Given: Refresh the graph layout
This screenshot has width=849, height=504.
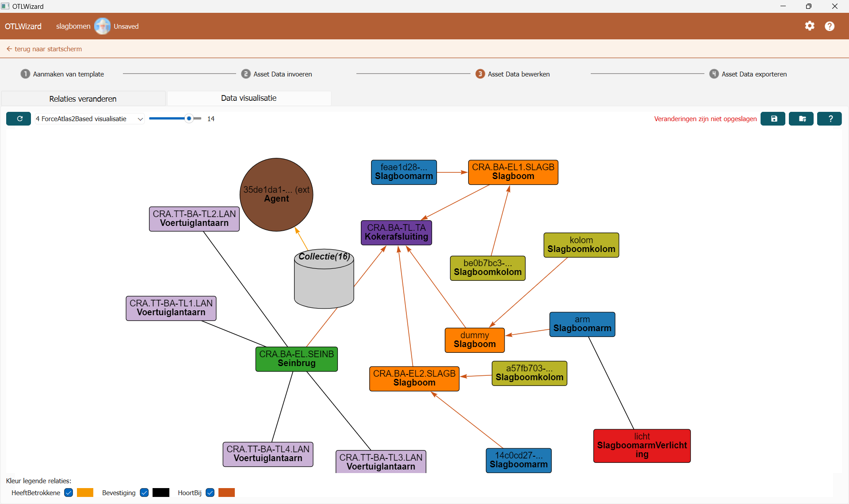Looking at the screenshot, I should pyautogui.click(x=18, y=118).
